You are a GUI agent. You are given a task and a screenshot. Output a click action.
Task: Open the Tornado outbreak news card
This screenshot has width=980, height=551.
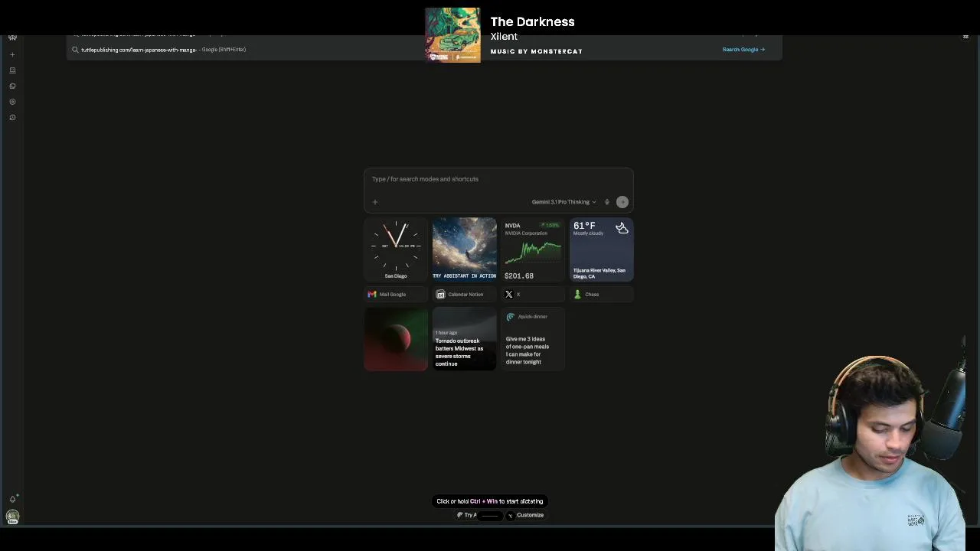[464, 339]
